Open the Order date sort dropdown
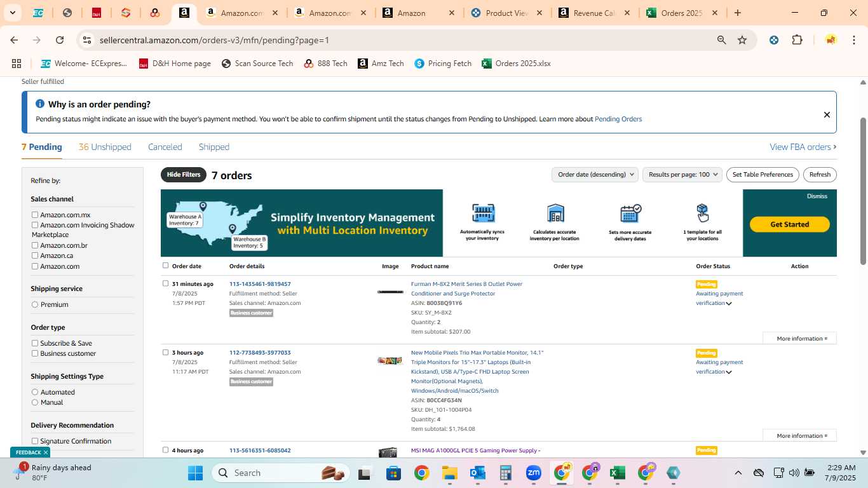The width and height of the screenshot is (868, 488). (595, 175)
